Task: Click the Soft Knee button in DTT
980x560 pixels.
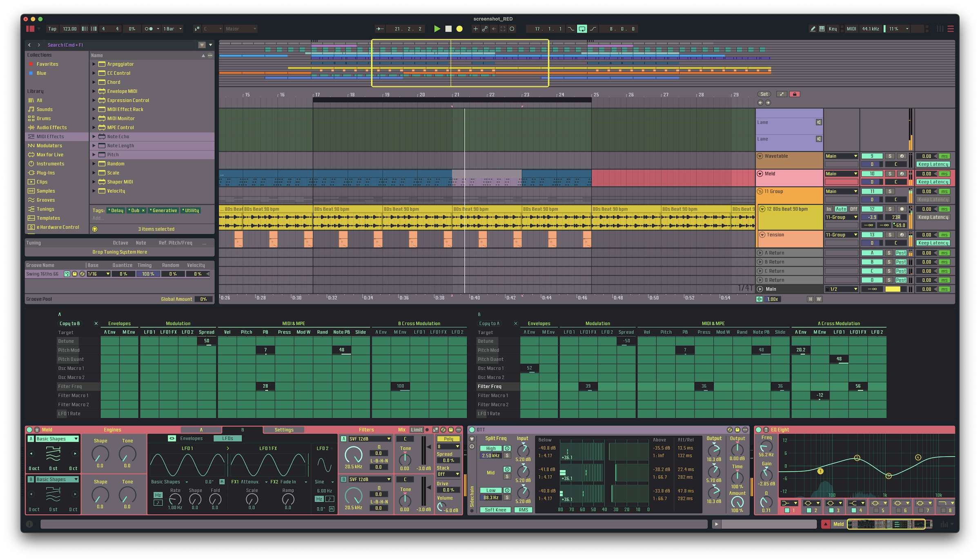Action: pos(495,510)
